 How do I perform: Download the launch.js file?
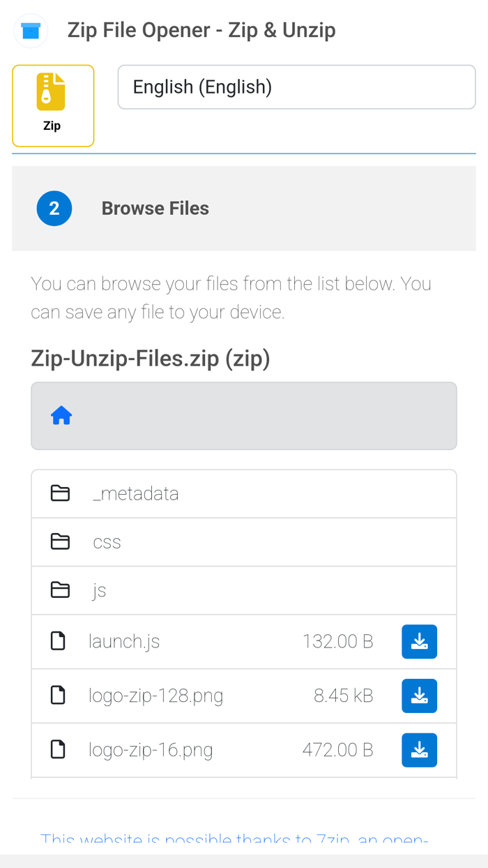[419, 641]
